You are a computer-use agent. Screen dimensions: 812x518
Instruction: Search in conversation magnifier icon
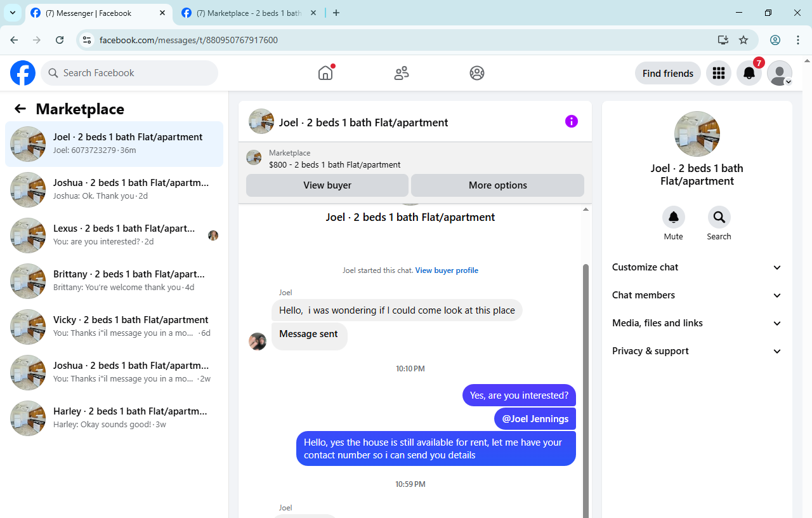coord(719,217)
